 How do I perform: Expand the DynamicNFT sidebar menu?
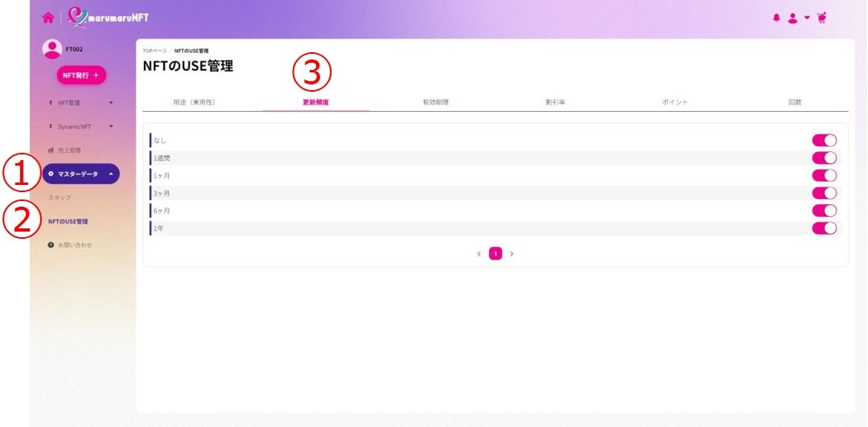pyautogui.click(x=80, y=126)
